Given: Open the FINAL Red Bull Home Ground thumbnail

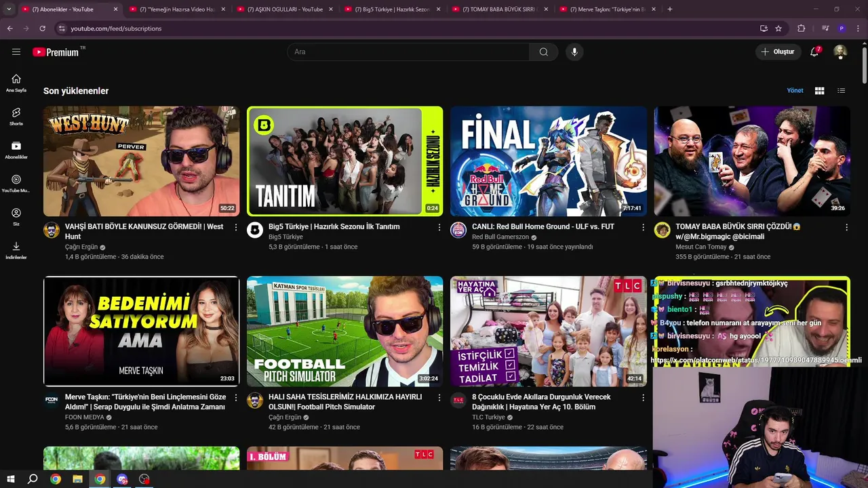Looking at the screenshot, I should pos(548,161).
